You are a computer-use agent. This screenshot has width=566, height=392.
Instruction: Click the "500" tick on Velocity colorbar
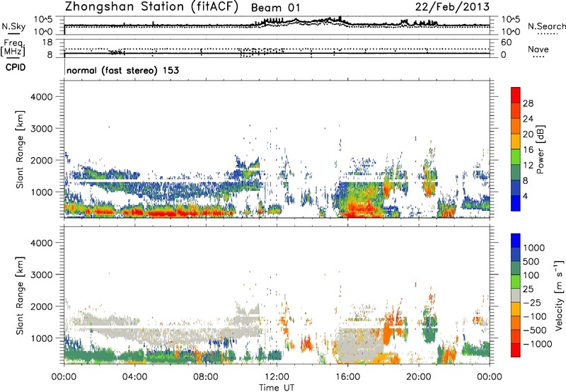[x=531, y=261]
